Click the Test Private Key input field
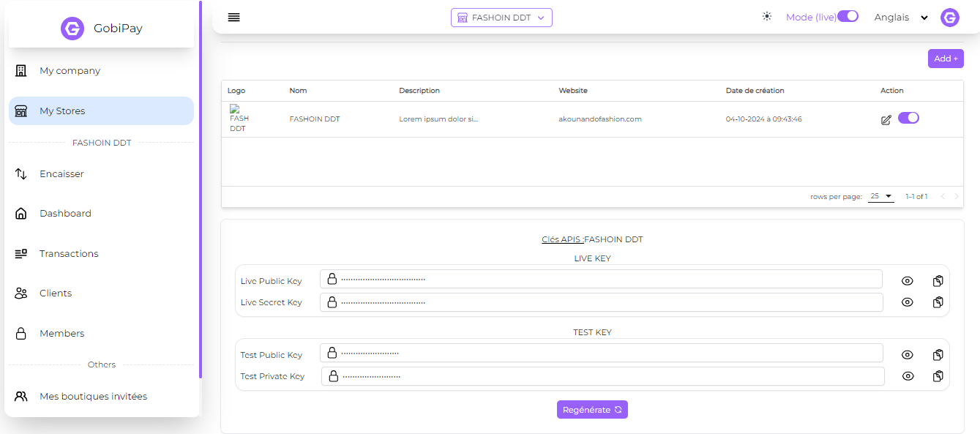 pyautogui.click(x=603, y=376)
